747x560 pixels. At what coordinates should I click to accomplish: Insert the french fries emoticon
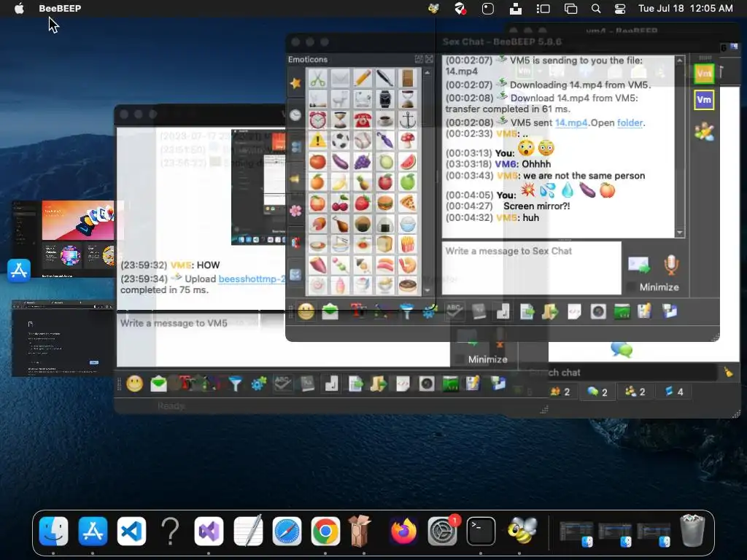(407, 244)
